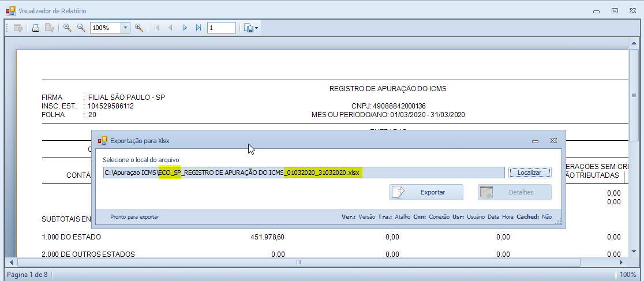Zoom out using the minus magnifier
Screen dimensions: 644x281
(x=81, y=28)
